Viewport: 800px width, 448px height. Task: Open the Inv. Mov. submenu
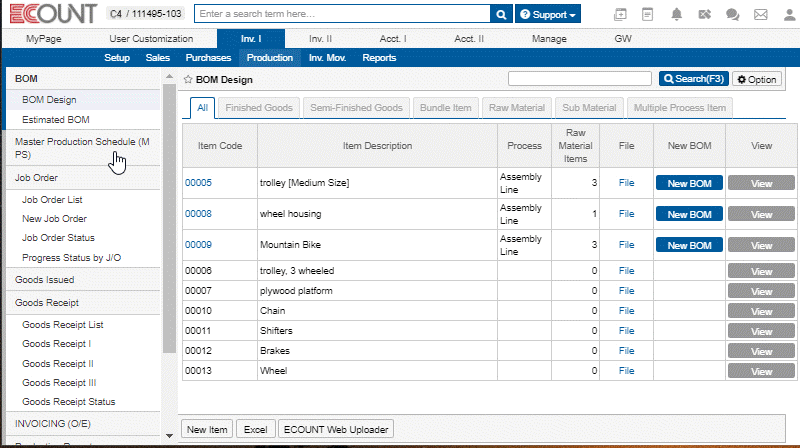[x=328, y=58]
